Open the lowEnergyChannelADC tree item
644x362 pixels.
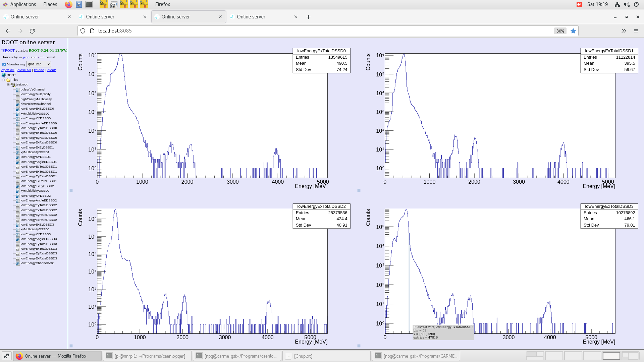[37, 263]
